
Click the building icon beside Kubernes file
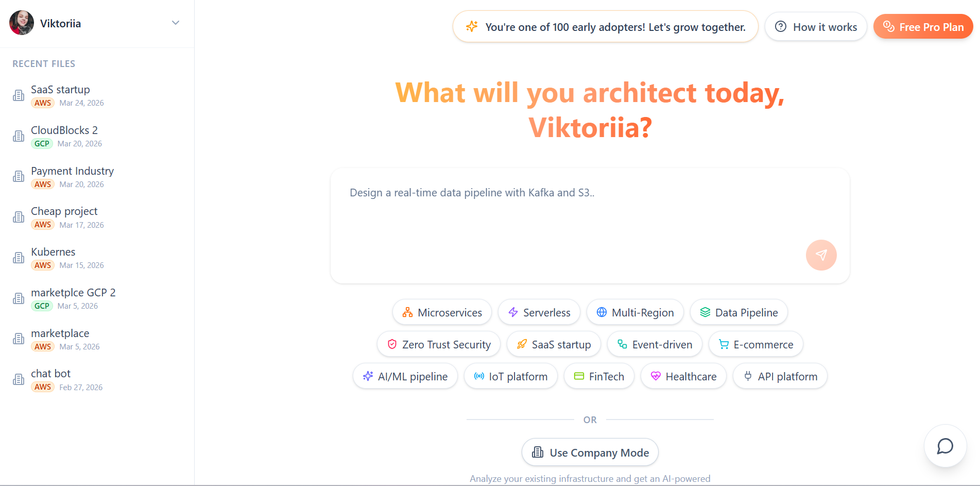pos(19,258)
